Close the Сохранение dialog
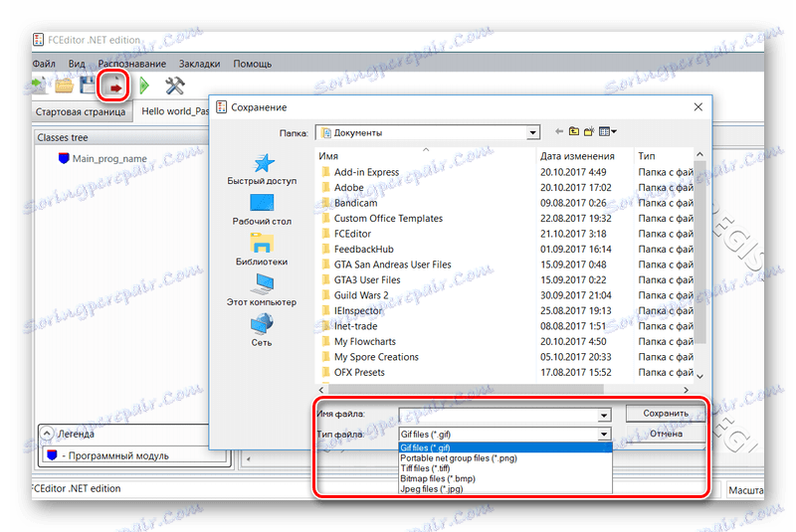 point(698,107)
